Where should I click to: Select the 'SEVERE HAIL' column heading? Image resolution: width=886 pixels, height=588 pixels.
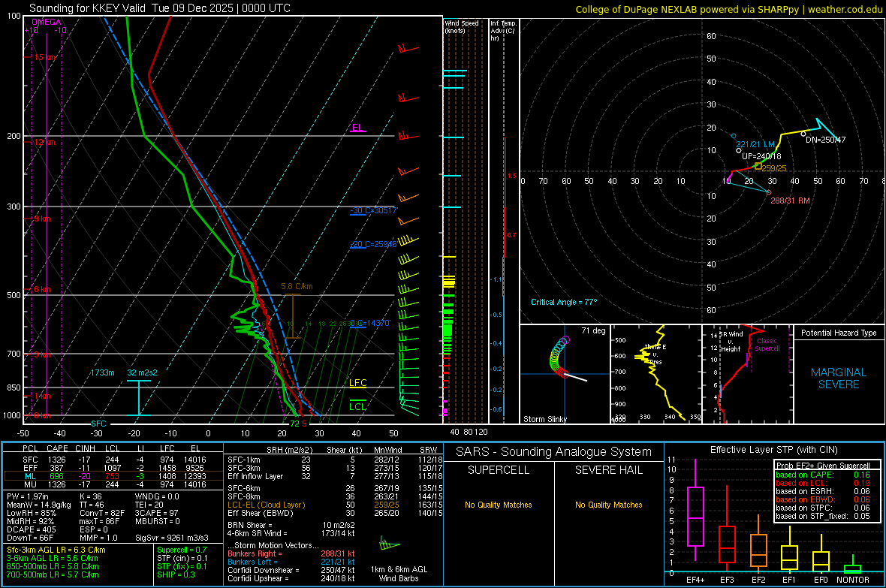pos(608,470)
